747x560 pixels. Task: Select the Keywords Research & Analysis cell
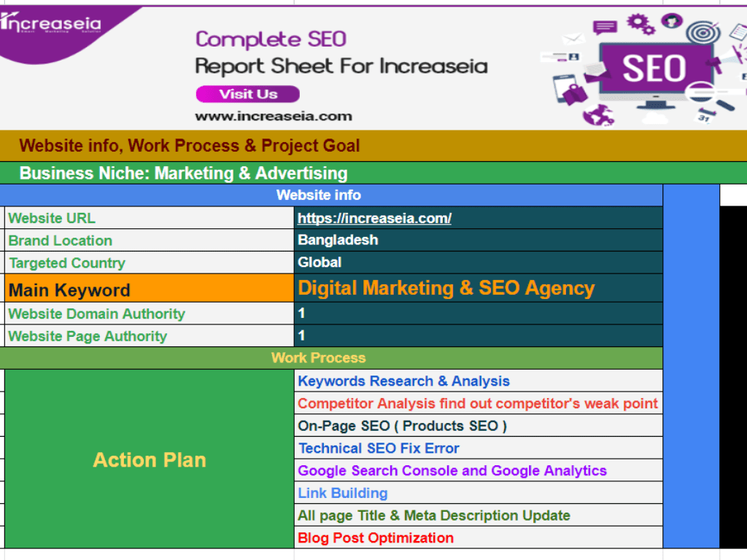(x=403, y=381)
